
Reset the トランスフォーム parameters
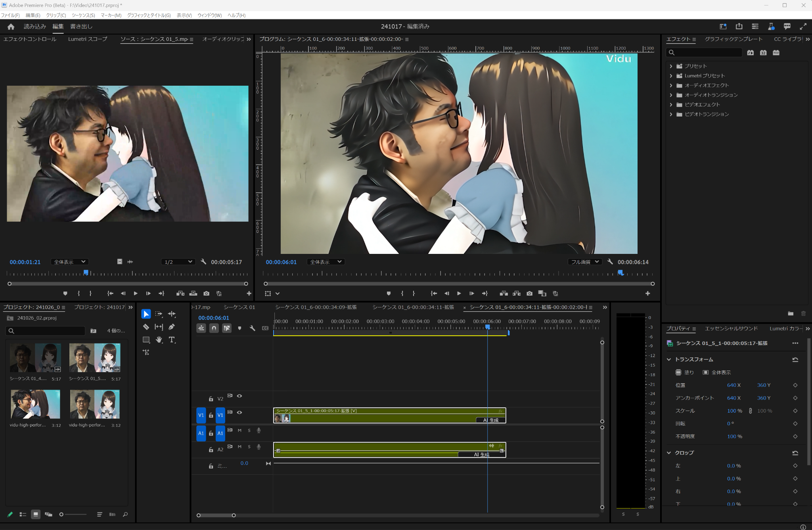(x=795, y=359)
